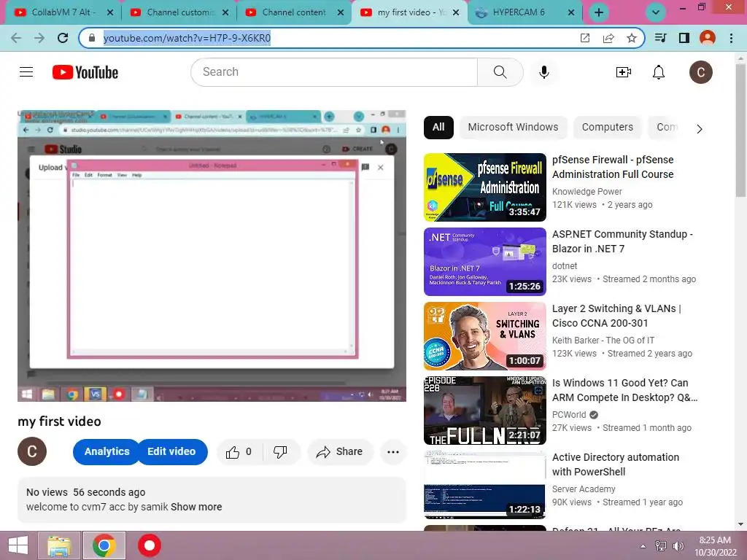
Task: Open the page in app icon in address bar
Action: coord(585,38)
